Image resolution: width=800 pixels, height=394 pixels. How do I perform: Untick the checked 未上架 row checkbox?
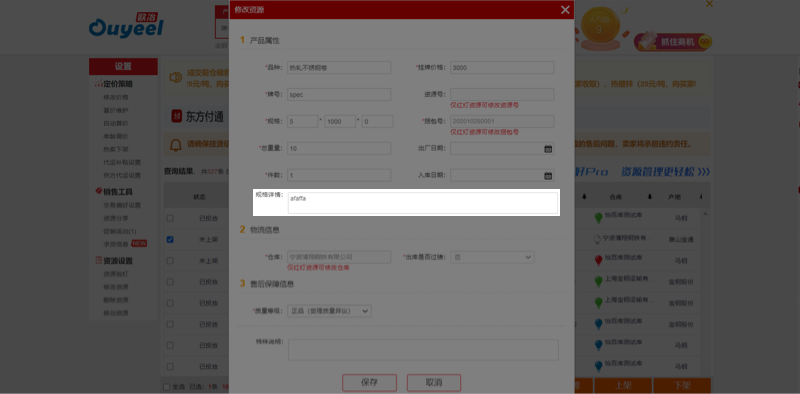[x=170, y=239]
